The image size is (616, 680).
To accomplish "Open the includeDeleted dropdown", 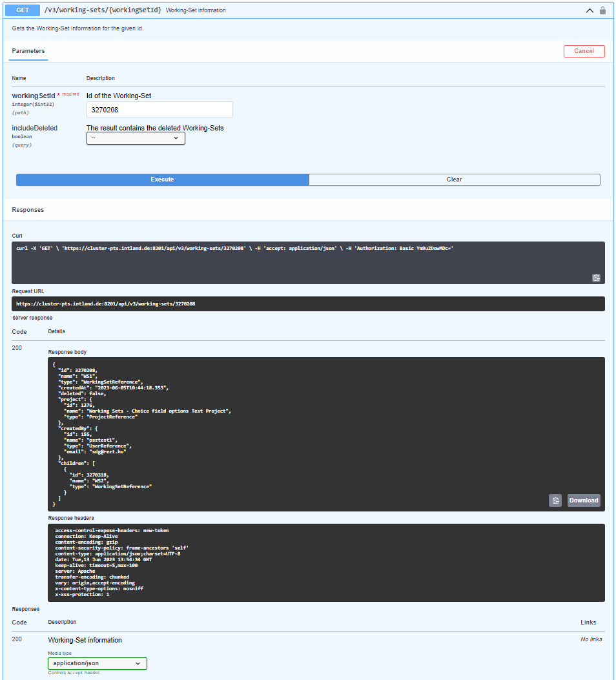I will point(136,138).
